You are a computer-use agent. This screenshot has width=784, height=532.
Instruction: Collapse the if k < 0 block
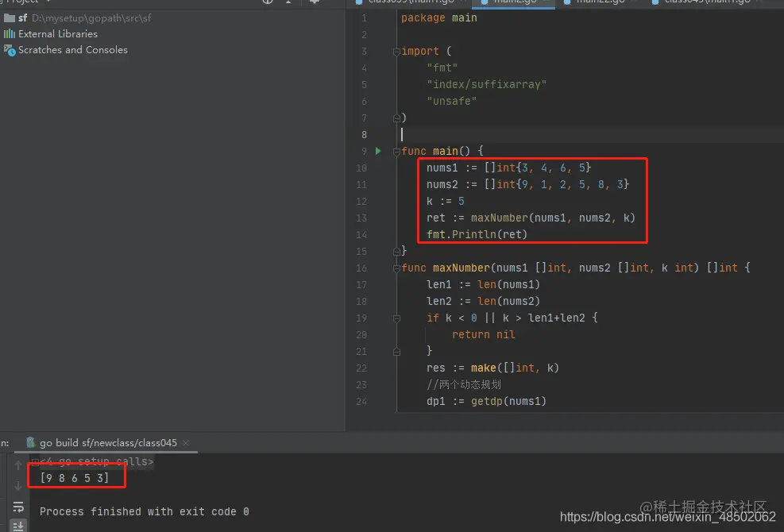tap(396, 318)
